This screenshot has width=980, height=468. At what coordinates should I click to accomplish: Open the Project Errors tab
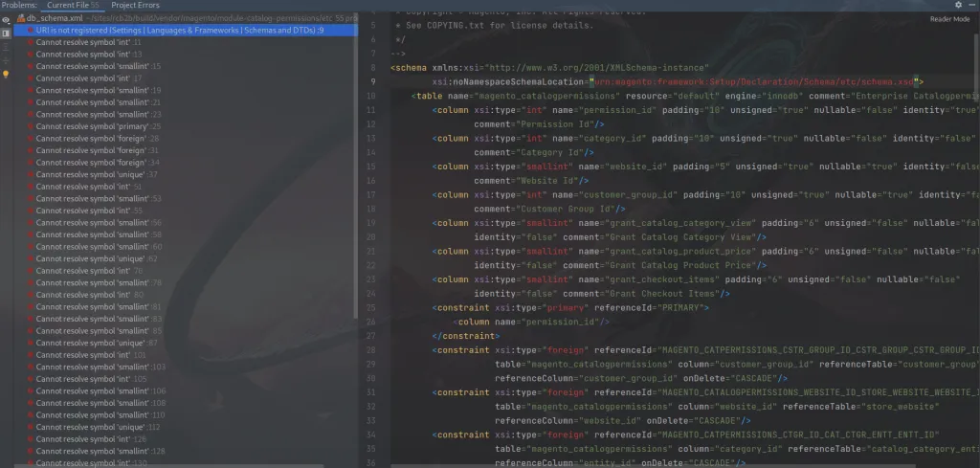[135, 5]
